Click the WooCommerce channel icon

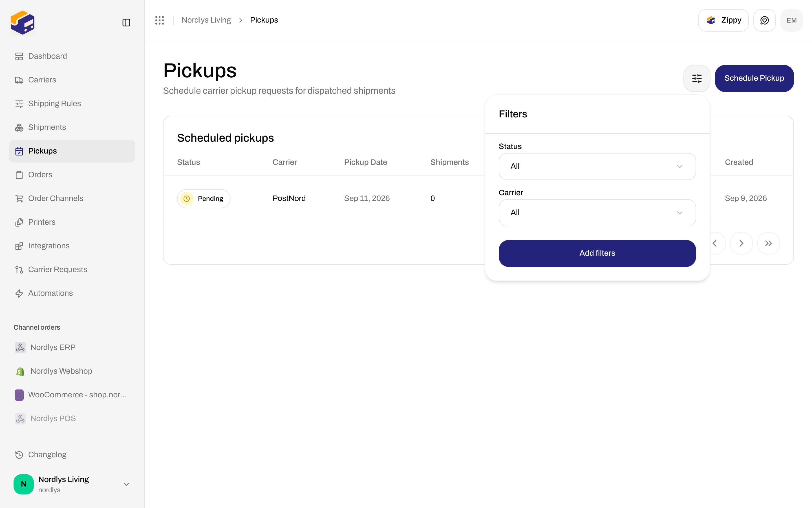(19, 395)
